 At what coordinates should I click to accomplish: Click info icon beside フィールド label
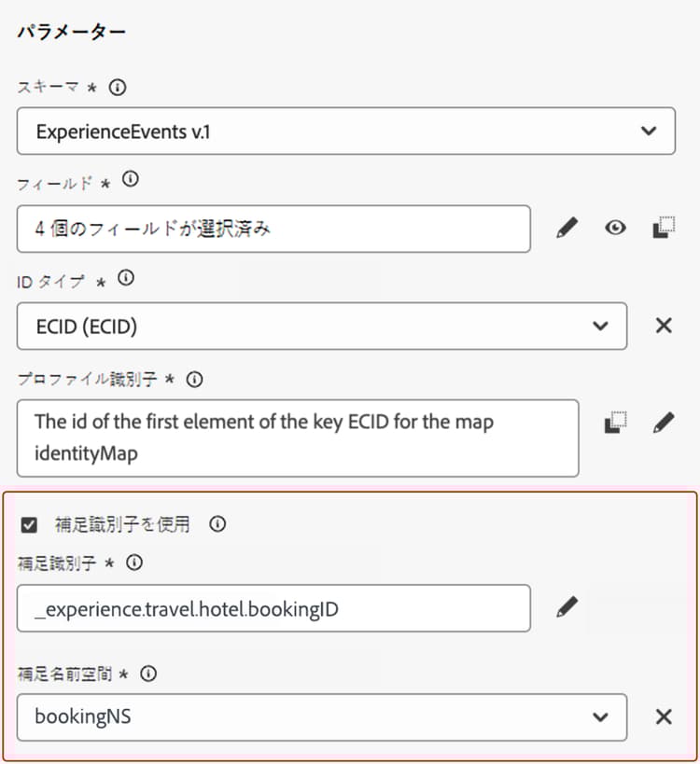[x=130, y=179]
